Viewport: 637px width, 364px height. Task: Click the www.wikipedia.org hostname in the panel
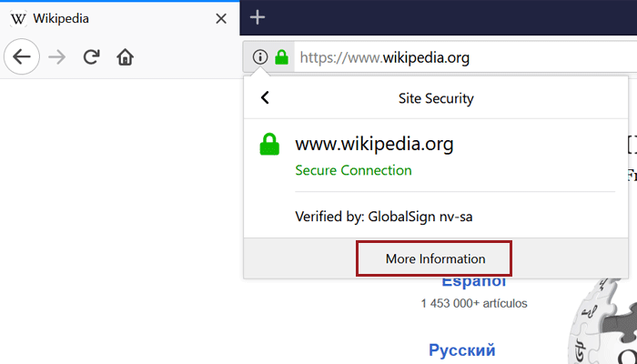coord(374,144)
